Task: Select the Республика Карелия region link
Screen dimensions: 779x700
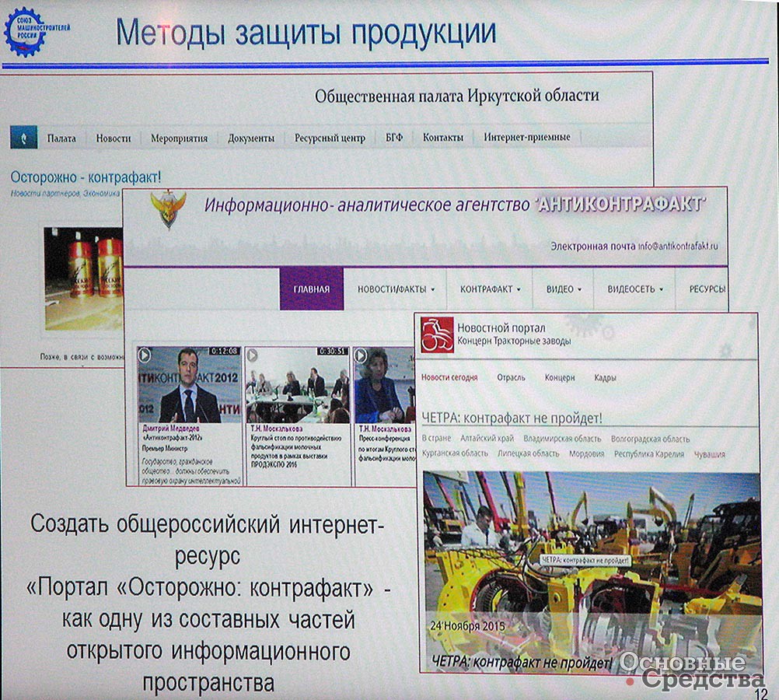Action: pos(649,453)
